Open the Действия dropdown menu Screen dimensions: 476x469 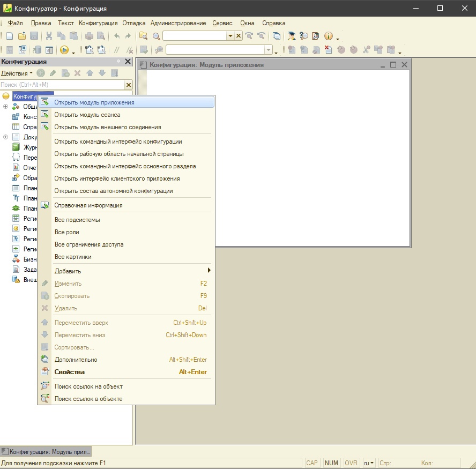(17, 73)
